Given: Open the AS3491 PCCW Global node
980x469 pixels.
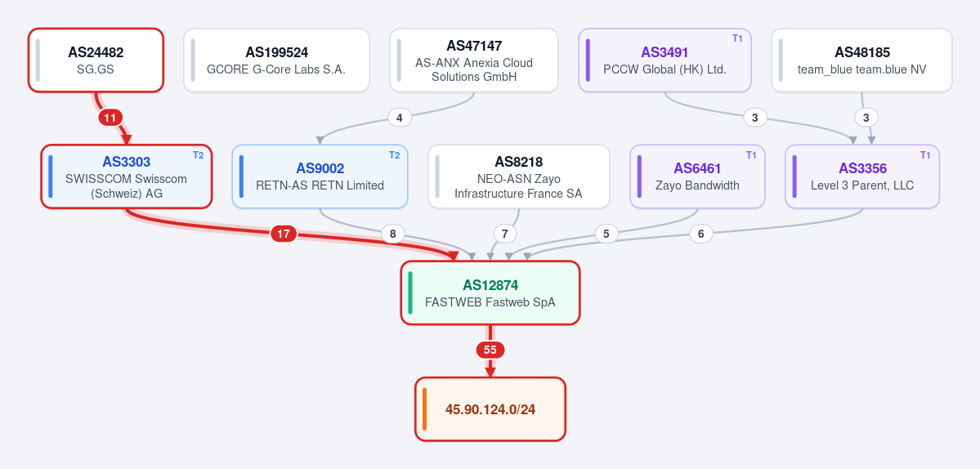Looking at the screenshot, I should pos(665,60).
